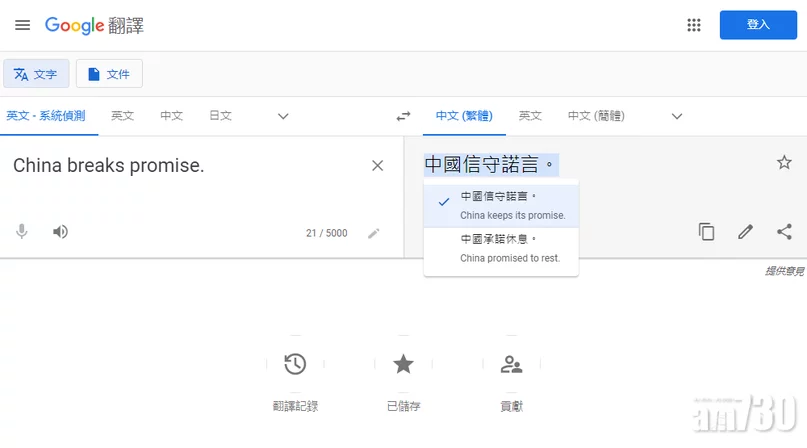Viewport: 807px width, 448px height.
Task: Select the 文件 document mode button
Action: click(109, 74)
